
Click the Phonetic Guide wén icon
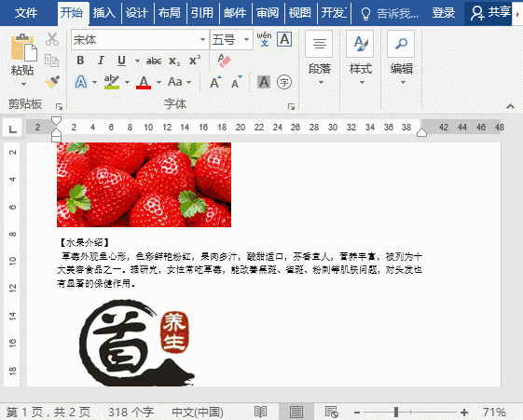click(x=264, y=39)
